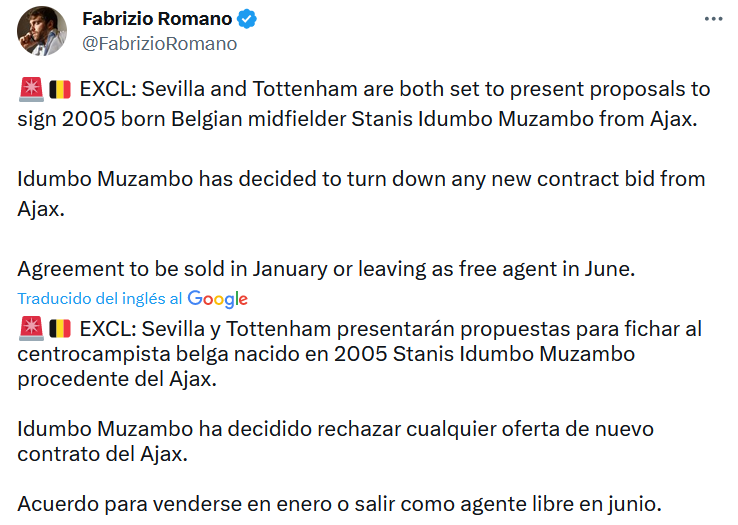This screenshot has height=525, width=738.
Task: Open Fabrizio Romano's profile picture
Action: [42, 31]
